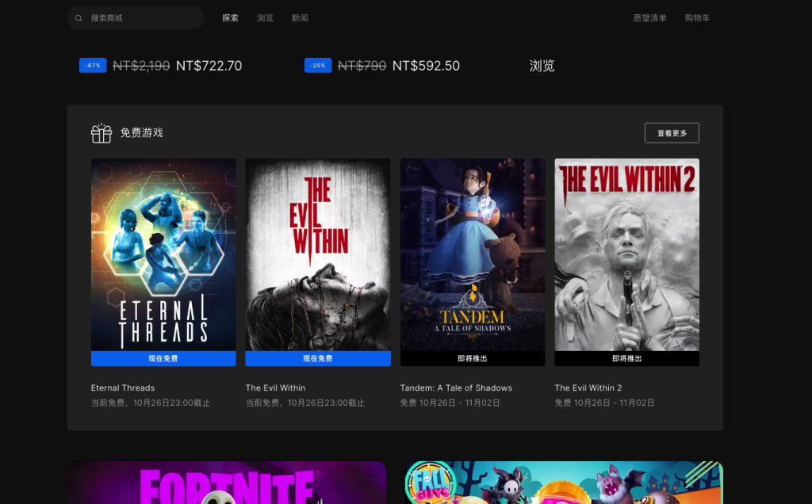Screen dimensions: 812x504
Task: Open the 购物车 cart
Action: pyautogui.click(x=698, y=18)
